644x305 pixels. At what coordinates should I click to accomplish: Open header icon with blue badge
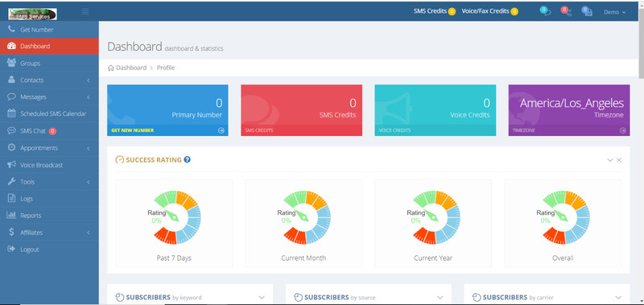587,11
